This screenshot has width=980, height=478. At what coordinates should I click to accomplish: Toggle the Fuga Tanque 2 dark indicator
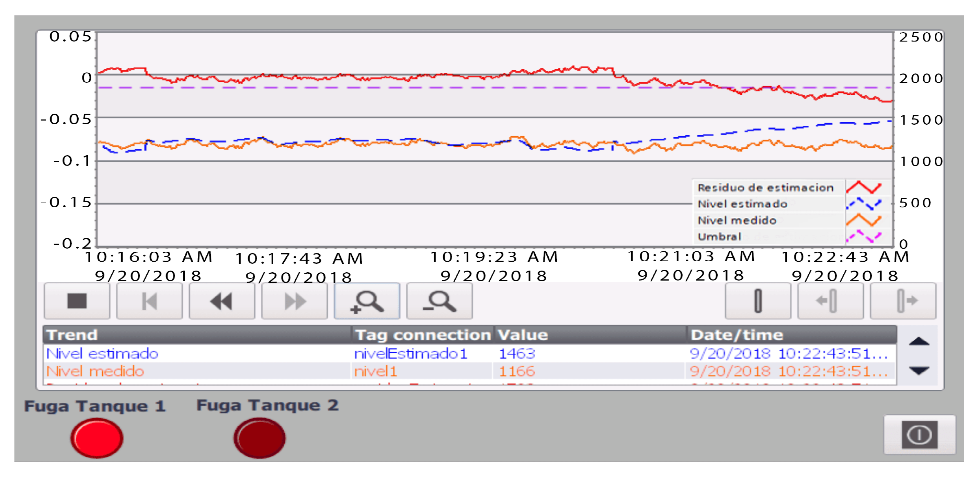point(260,438)
